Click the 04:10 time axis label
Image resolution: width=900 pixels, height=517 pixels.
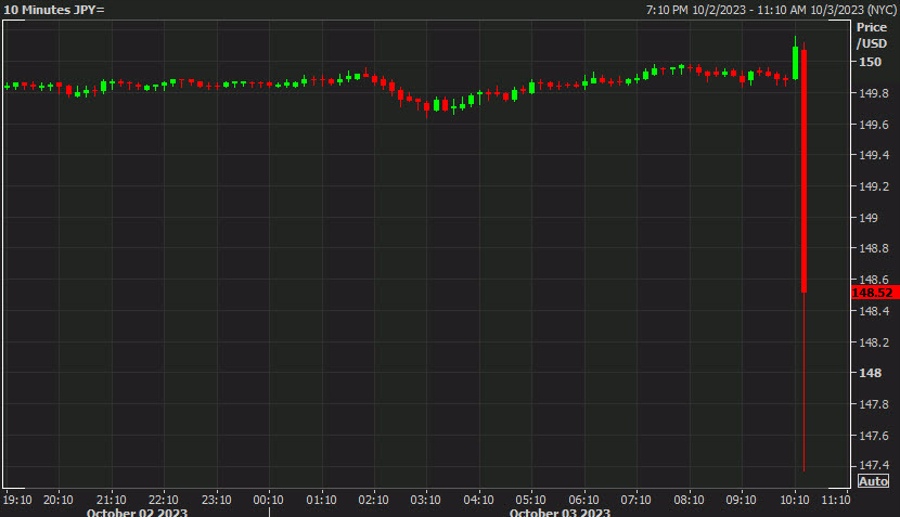pos(479,500)
